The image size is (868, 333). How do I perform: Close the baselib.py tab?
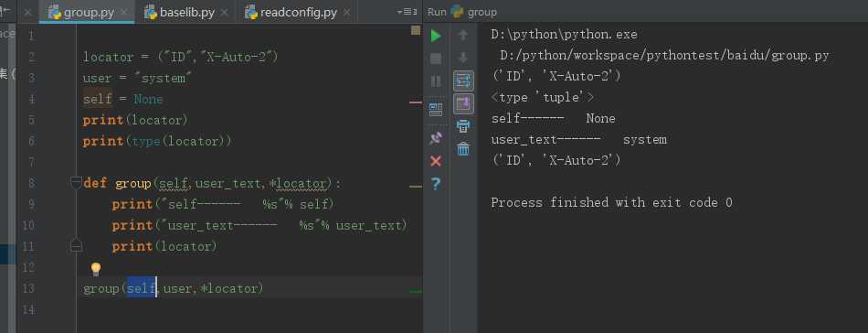click(225, 12)
